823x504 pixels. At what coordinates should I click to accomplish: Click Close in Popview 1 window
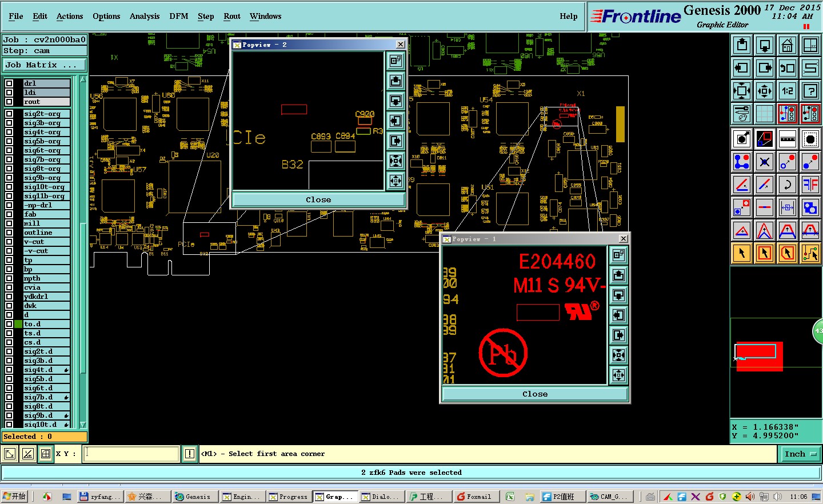(535, 394)
